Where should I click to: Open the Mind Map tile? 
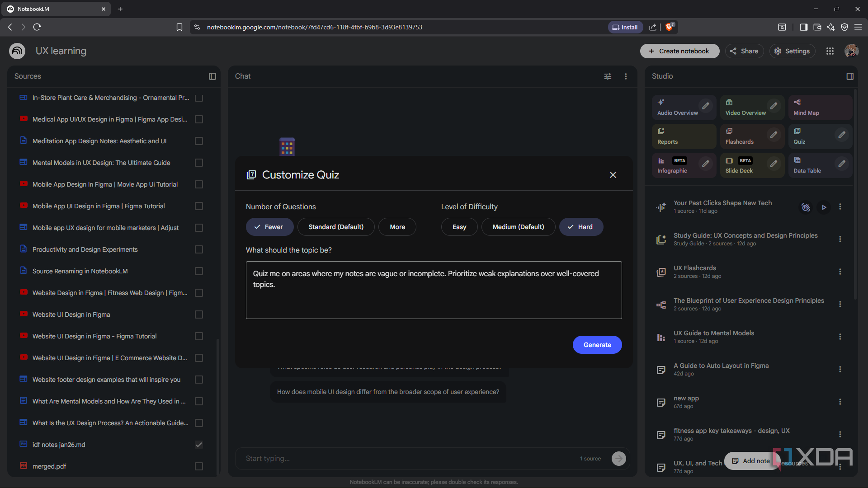click(x=820, y=108)
